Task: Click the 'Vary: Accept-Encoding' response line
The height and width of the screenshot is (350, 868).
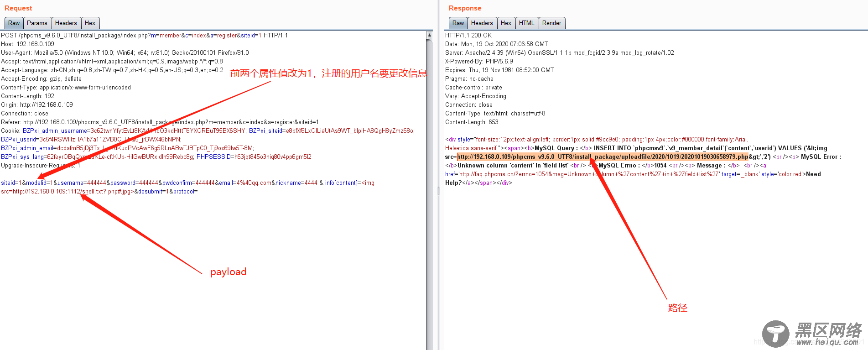Action: tap(476, 96)
